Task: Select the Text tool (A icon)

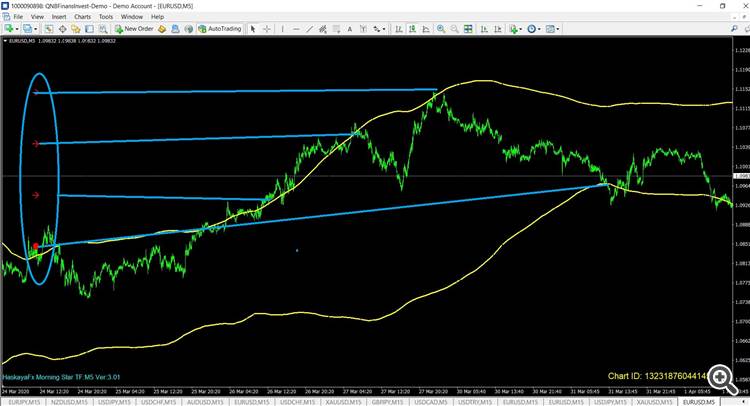Action: pos(350,29)
